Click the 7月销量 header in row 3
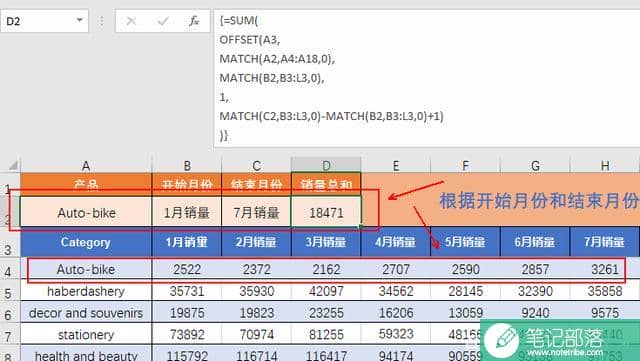This screenshot has width=640, height=361. 605,242
